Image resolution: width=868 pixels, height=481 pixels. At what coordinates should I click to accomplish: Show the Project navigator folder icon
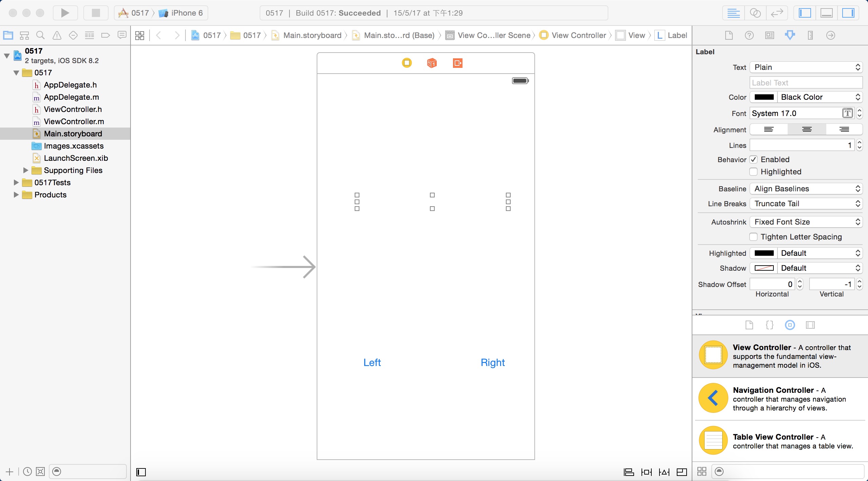(x=8, y=35)
